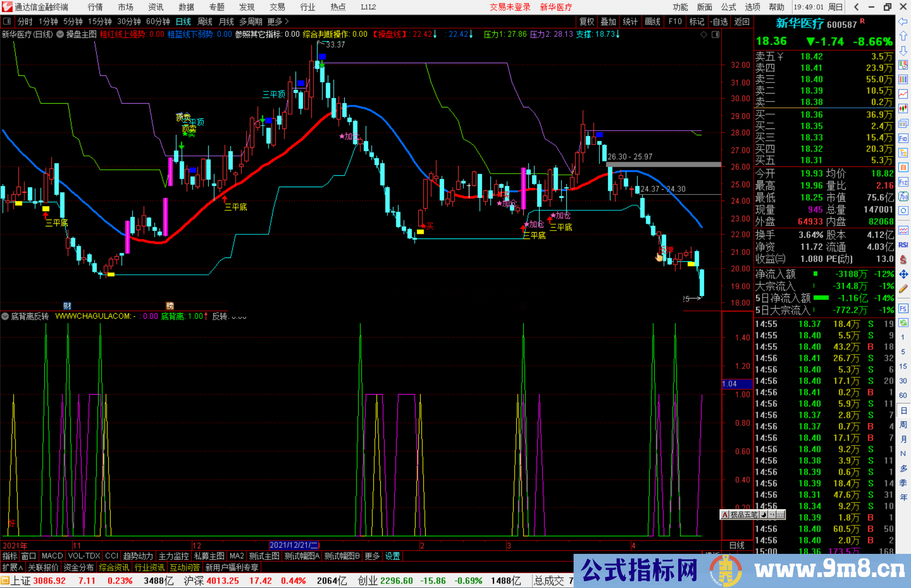Open the 综合资讯 tab
This screenshot has height=588, width=911.
click(114, 567)
